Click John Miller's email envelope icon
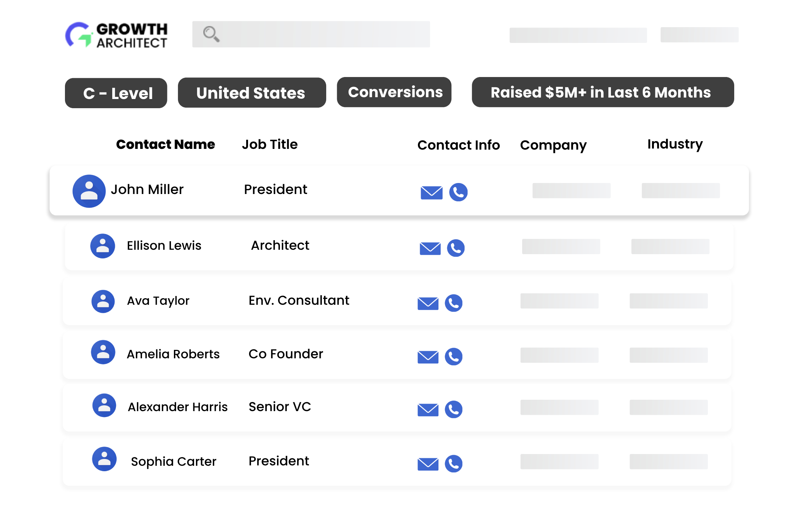Viewport: 812px width, 505px height. (431, 192)
